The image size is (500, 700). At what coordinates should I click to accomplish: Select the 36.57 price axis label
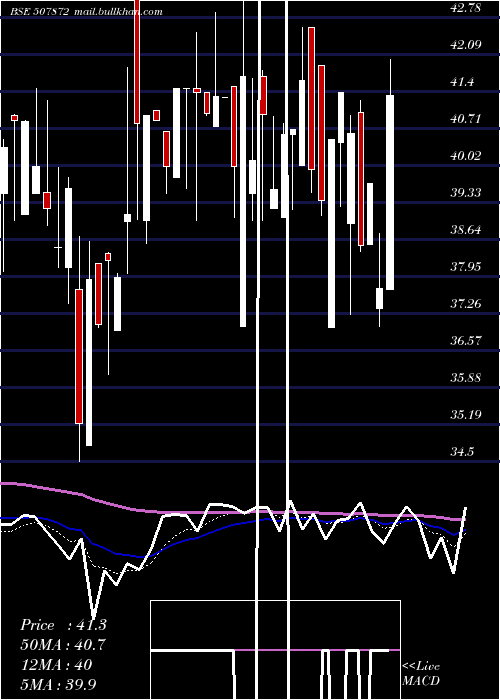coord(466,341)
